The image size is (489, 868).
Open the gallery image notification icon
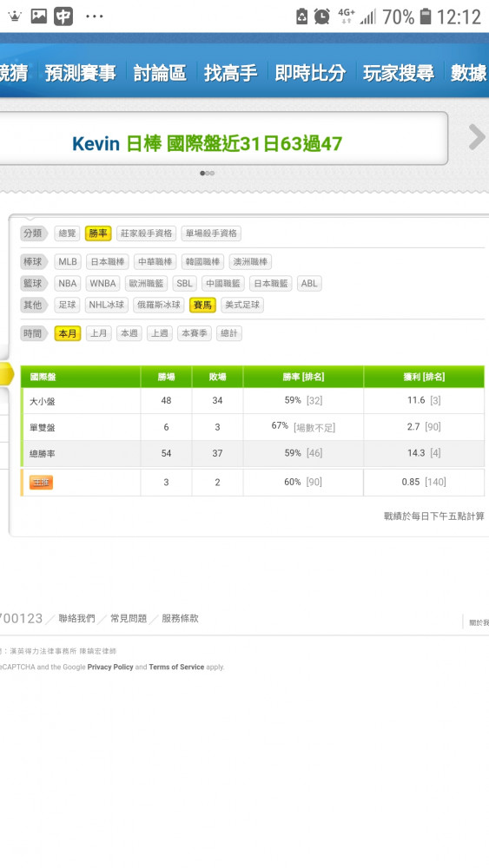coord(39,16)
